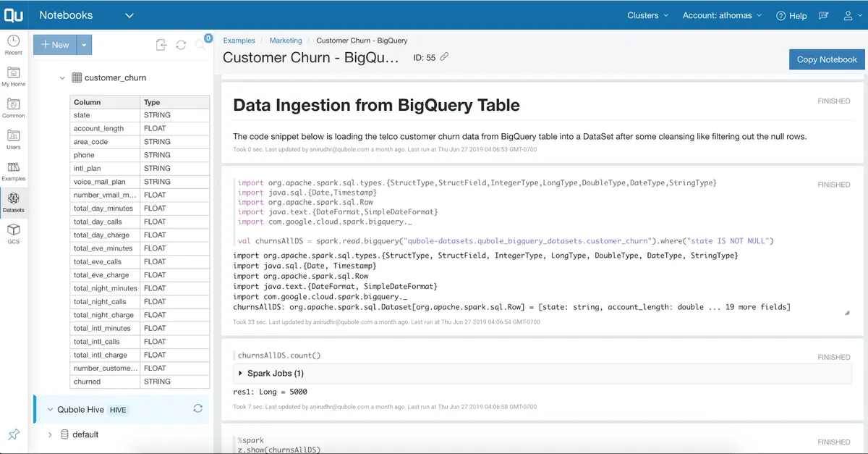Collapse the Qubole Hive section
Screen dimensions: 868x454
(x=50, y=410)
